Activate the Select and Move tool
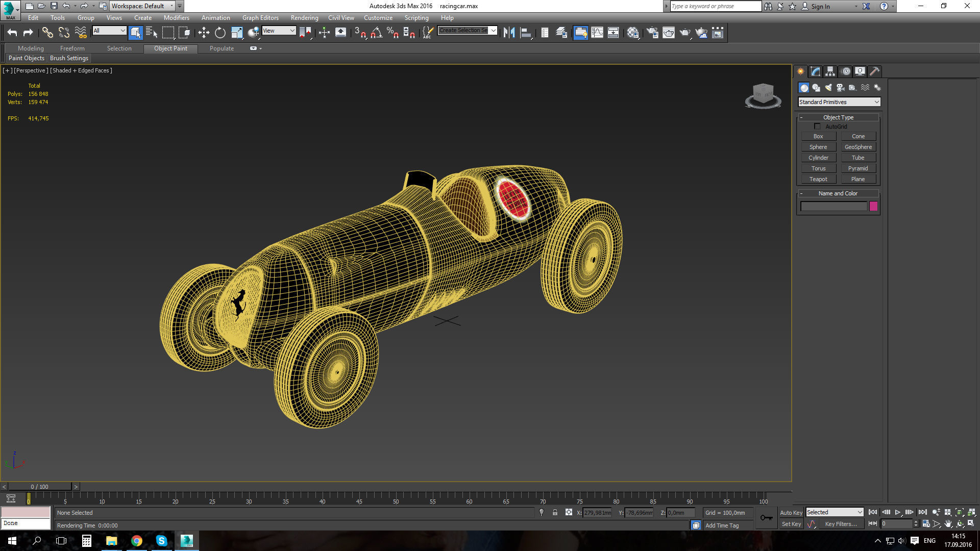Viewport: 980px width, 551px height. (204, 33)
